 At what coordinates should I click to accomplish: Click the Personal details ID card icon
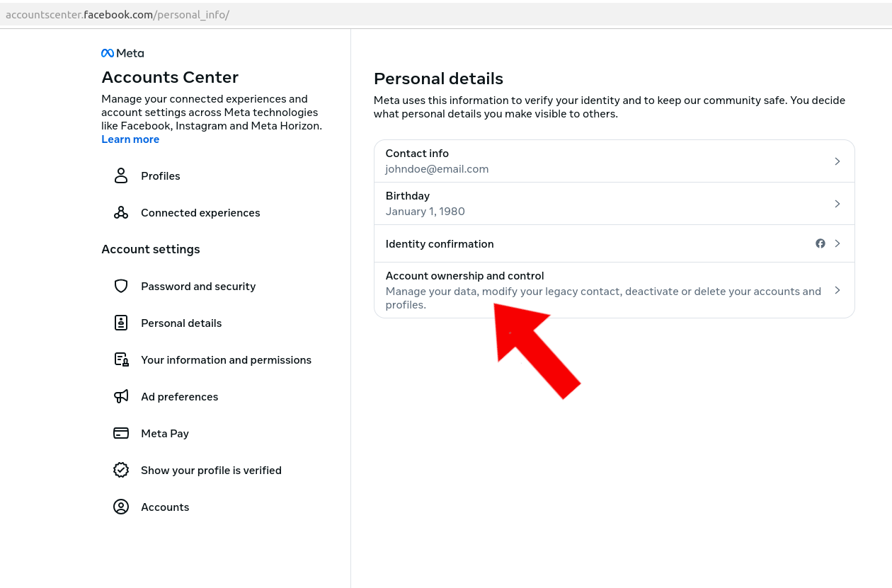[x=121, y=323]
